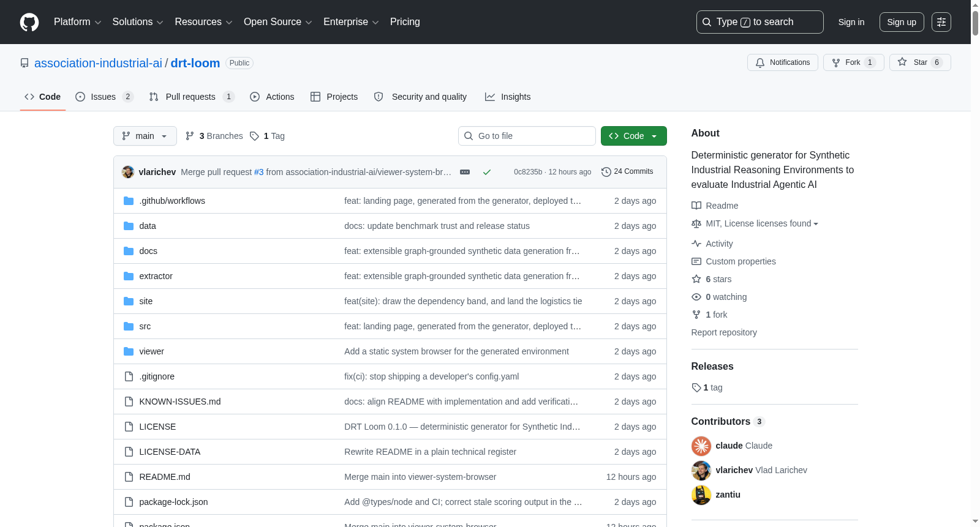Select the Code repository tab

43,97
